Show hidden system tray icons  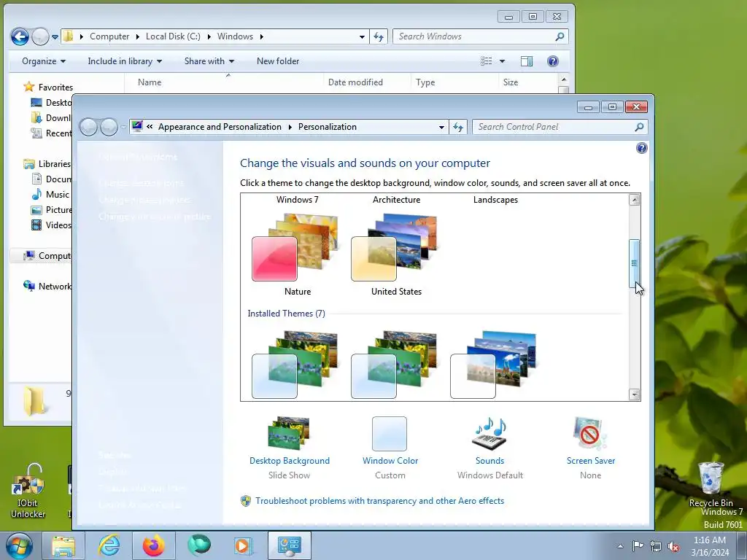pos(620,546)
